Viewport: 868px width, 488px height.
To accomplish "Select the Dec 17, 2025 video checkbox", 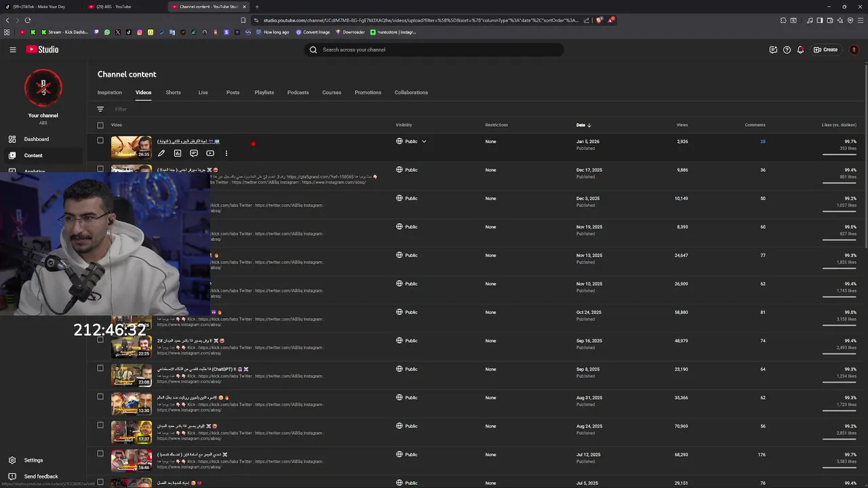I will click(100, 169).
